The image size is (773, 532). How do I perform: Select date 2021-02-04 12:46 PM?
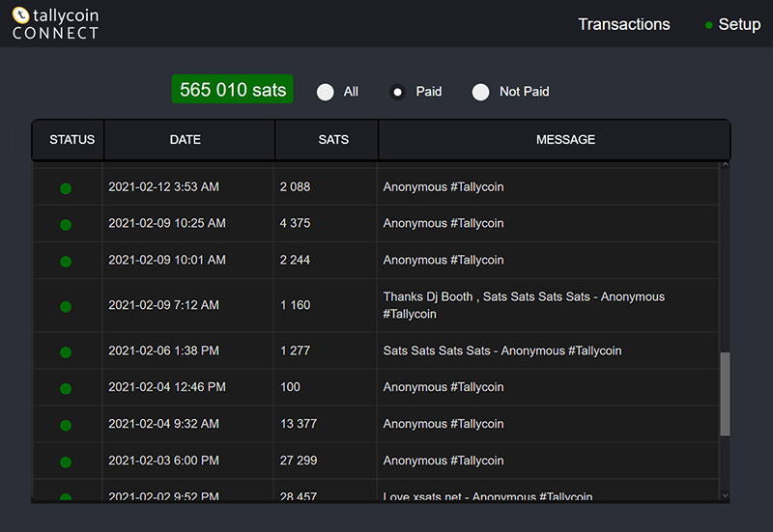click(x=167, y=387)
